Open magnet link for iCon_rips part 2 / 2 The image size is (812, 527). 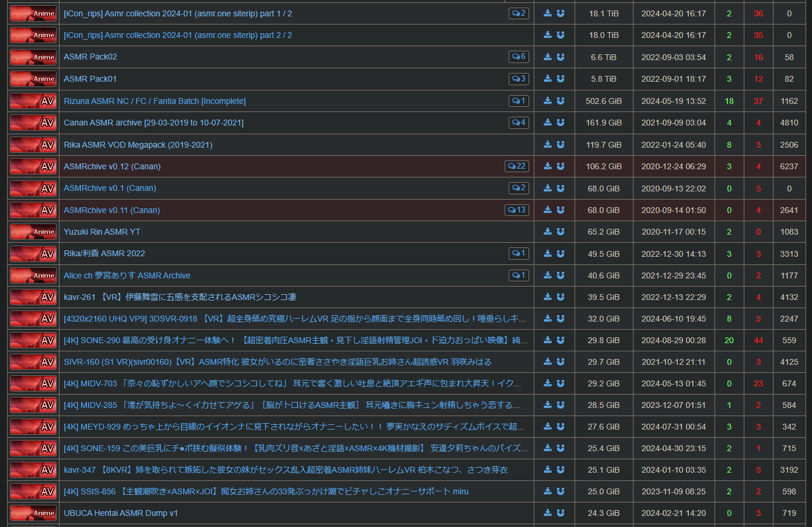(561, 35)
